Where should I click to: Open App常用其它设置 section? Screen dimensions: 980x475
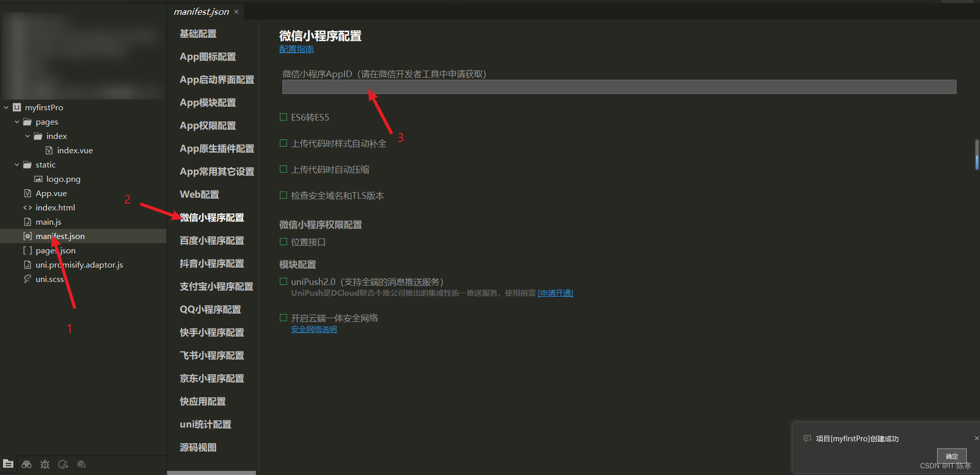217,172
